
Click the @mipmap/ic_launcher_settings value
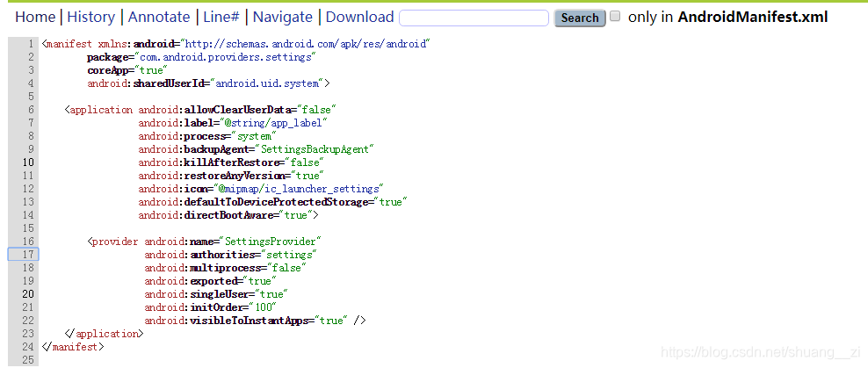click(x=298, y=189)
